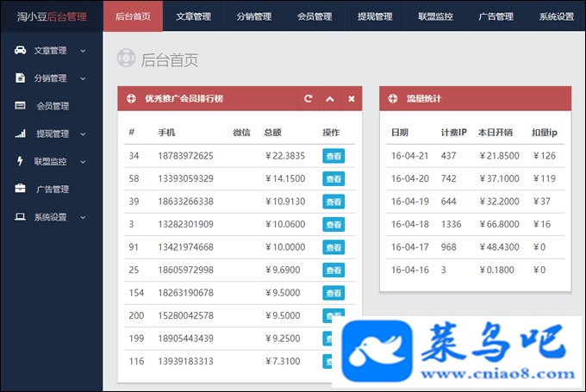This screenshot has height=392, width=586.
Task: Click the bar chart icon beside 提现管理
Action: pos(20,134)
